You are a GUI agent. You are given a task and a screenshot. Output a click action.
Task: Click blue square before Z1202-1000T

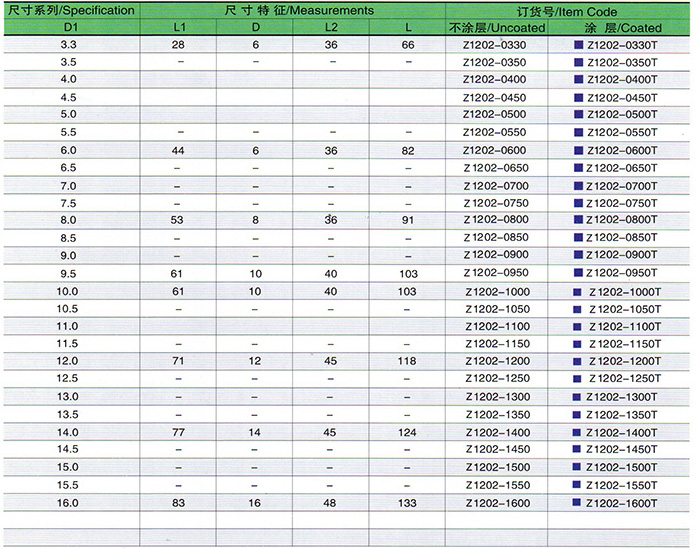tap(579, 291)
